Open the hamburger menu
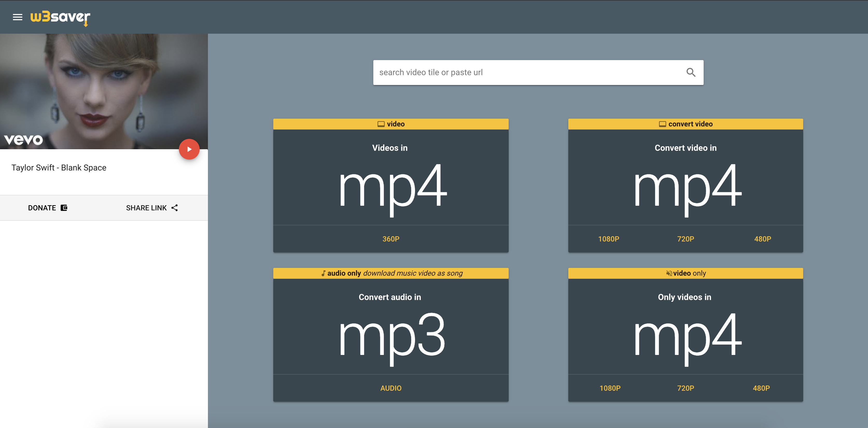This screenshot has height=428, width=868. [x=18, y=17]
